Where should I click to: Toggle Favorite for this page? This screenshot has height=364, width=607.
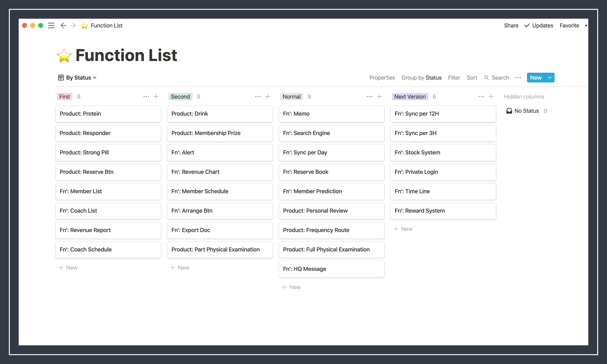(x=569, y=26)
